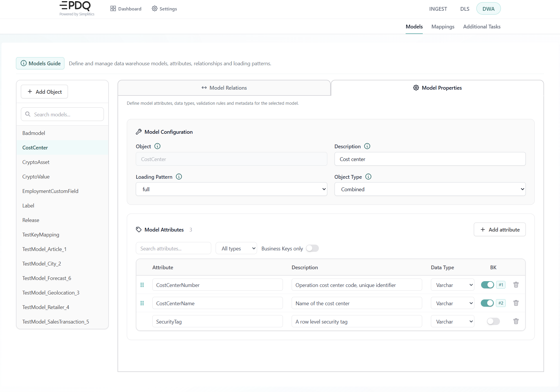This screenshot has height=392, width=560.
Task: Click the Add attribute button
Action: coord(500,230)
